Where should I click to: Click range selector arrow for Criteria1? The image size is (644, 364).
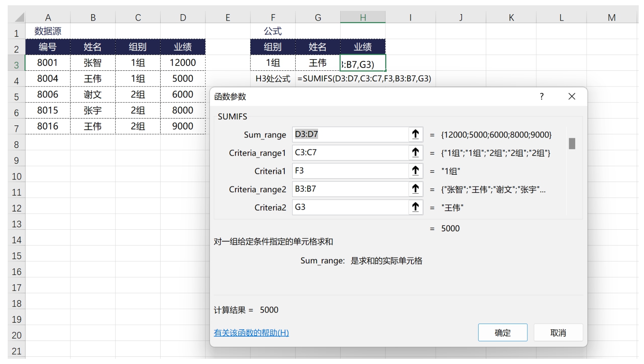[415, 171]
